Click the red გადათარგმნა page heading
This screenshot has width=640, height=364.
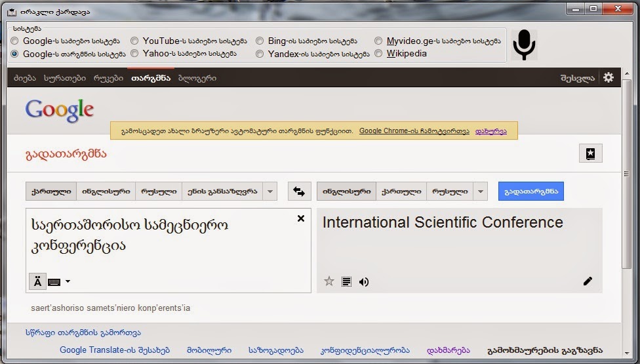pos(66,154)
